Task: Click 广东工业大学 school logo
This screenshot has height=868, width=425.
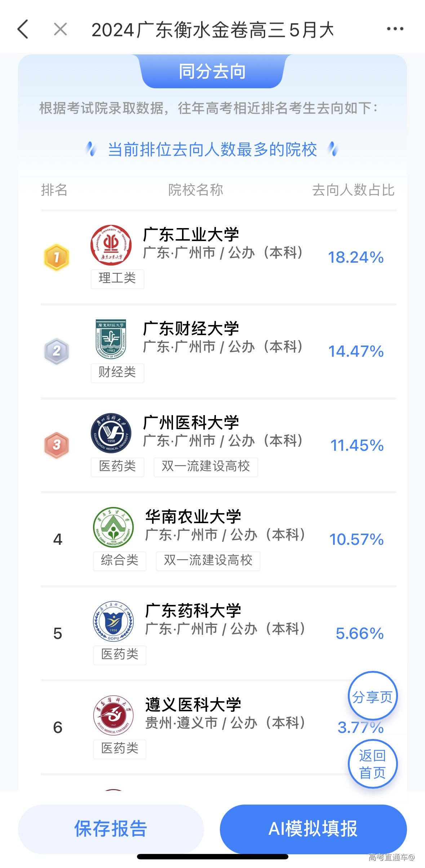Action: coord(111,245)
